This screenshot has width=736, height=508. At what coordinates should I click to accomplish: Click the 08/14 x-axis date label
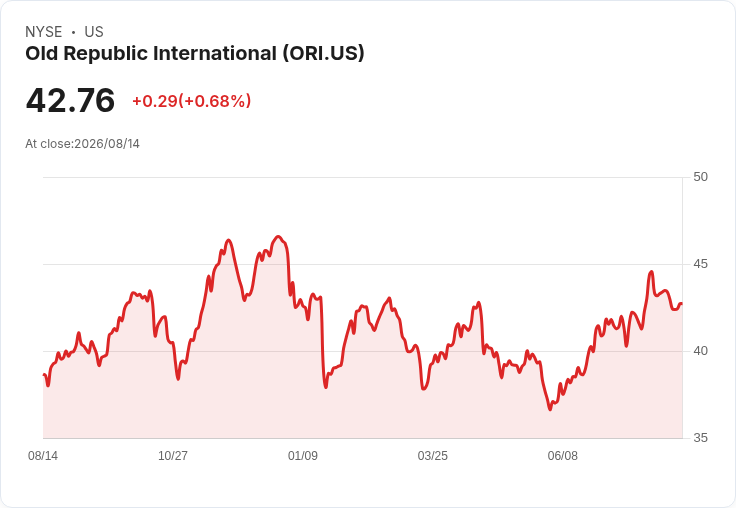(x=43, y=455)
